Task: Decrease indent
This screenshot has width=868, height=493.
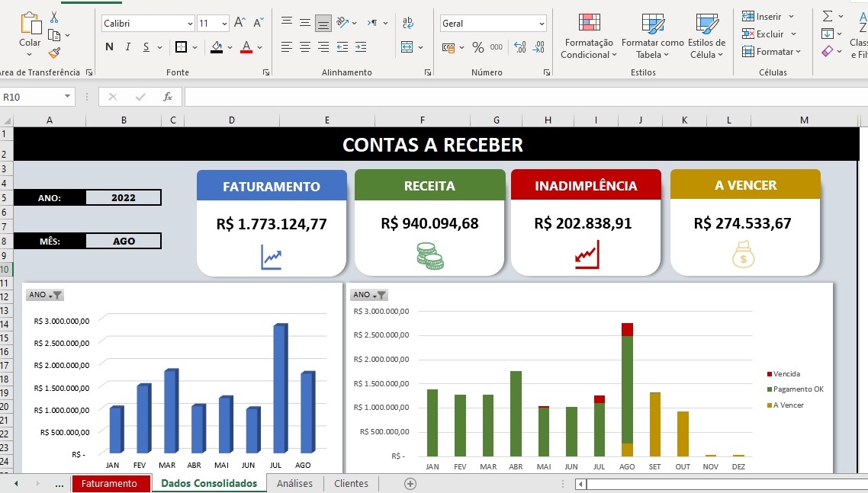Action: tap(342, 47)
